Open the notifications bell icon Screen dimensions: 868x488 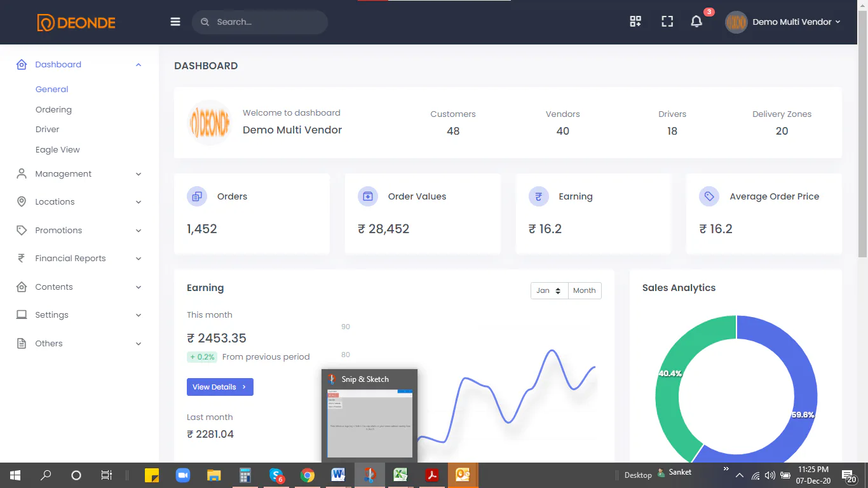[x=696, y=22]
